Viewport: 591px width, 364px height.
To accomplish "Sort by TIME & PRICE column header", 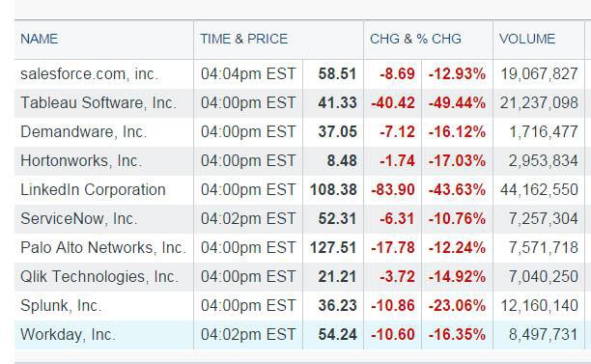I will point(244,39).
